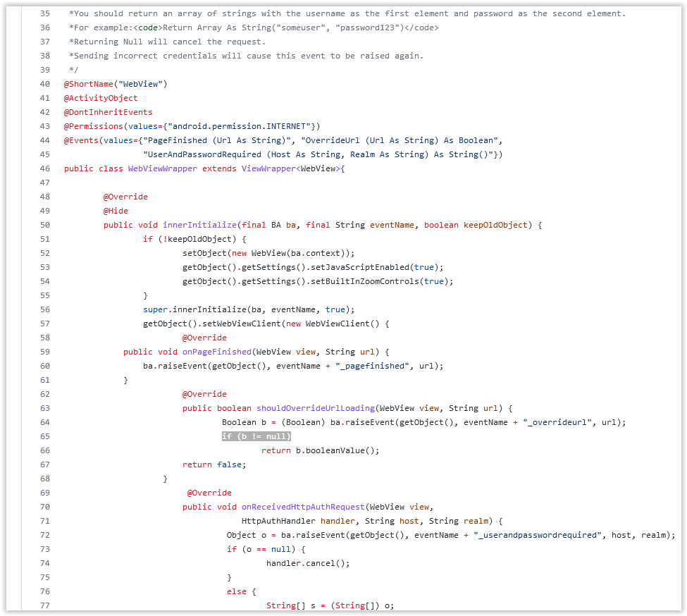Click the @Override annotation on line 48

click(125, 197)
